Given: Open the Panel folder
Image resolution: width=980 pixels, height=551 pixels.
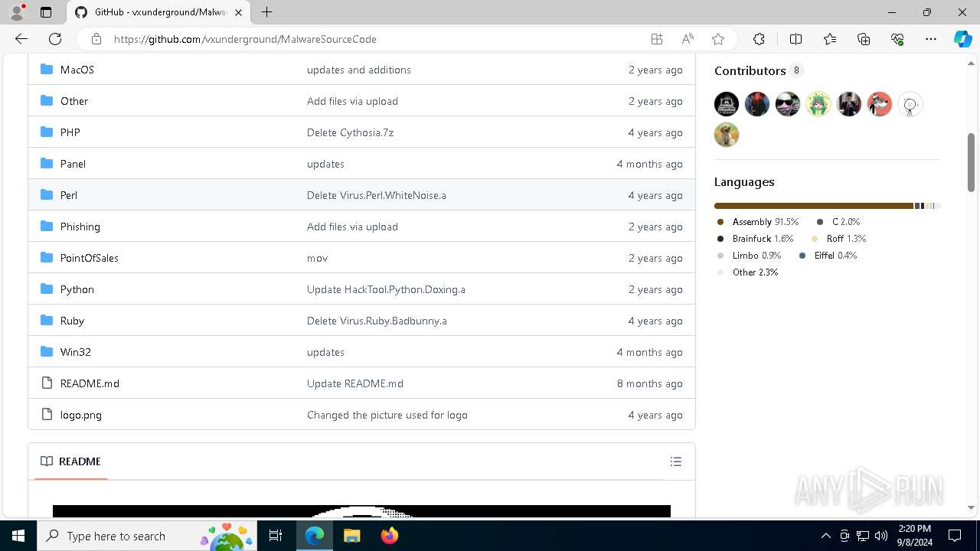Looking at the screenshot, I should (x=73, y=164).
